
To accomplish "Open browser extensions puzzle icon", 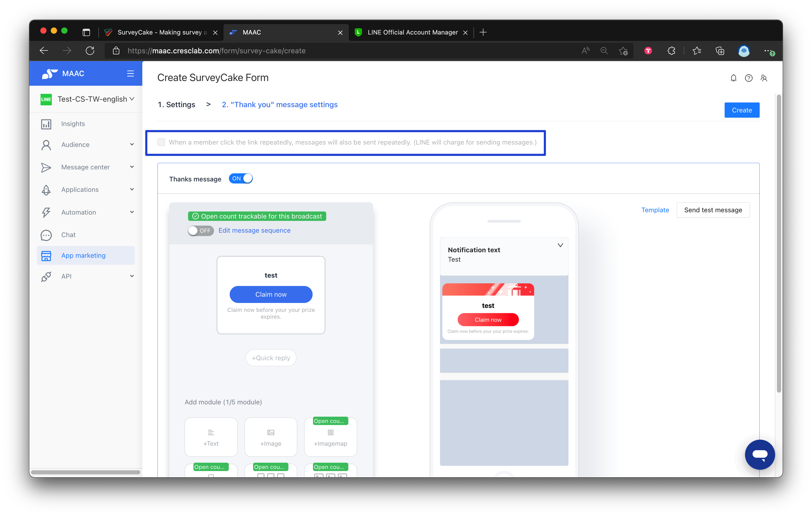I will [x=671, y=51].
